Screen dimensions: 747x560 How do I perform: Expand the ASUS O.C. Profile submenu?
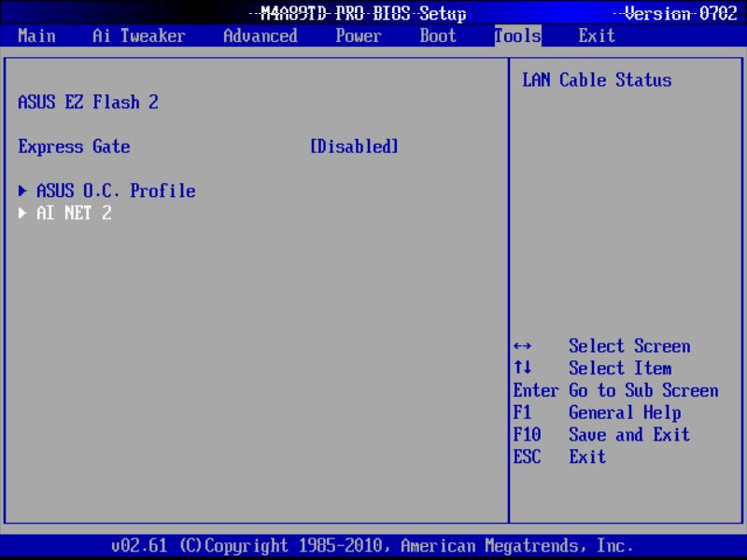pos(114,190)
